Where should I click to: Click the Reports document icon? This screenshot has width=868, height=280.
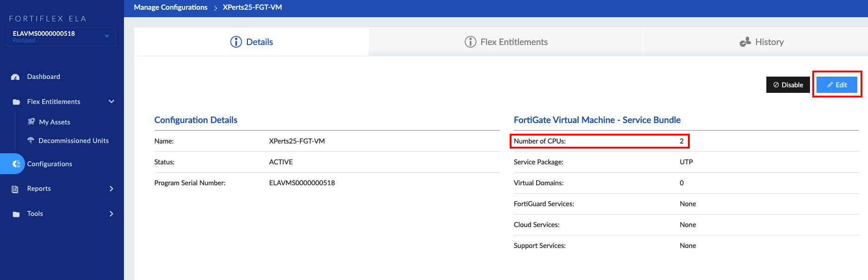[15, 189]
